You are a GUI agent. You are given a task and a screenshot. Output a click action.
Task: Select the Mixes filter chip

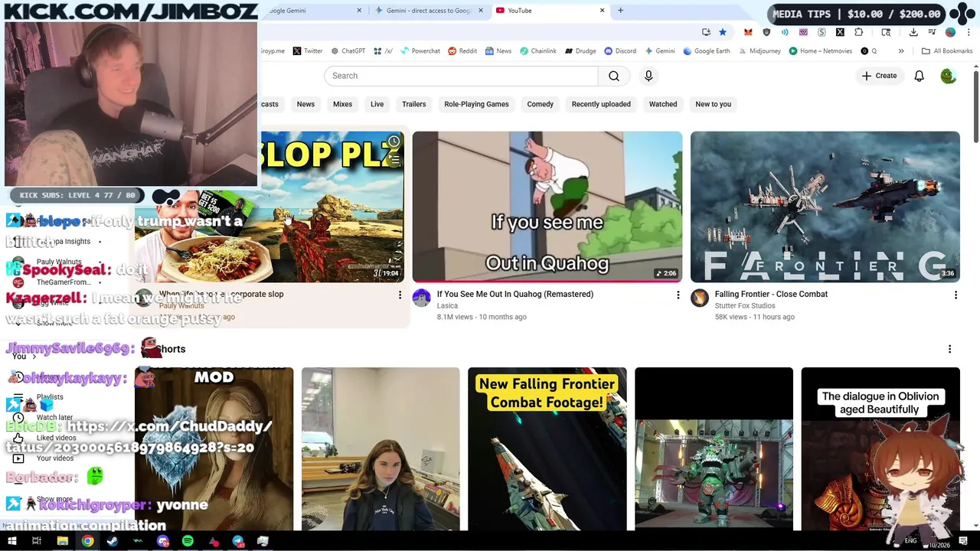(x=342, y=104)
